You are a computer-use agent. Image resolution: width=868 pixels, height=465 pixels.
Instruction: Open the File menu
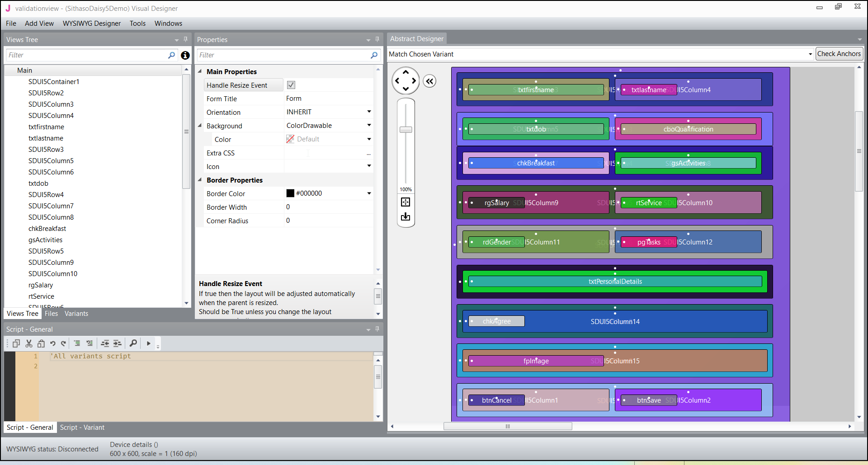pos(11,23)
